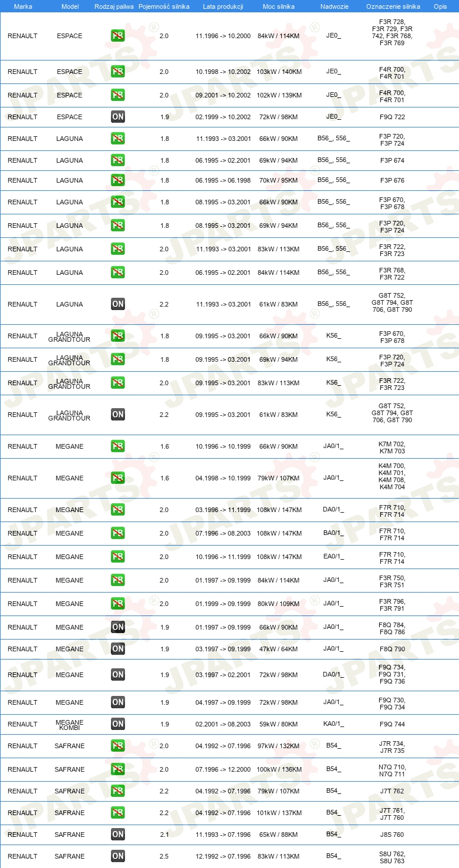
Task: Click the Moc silnika column header
Action: point(279,6)
